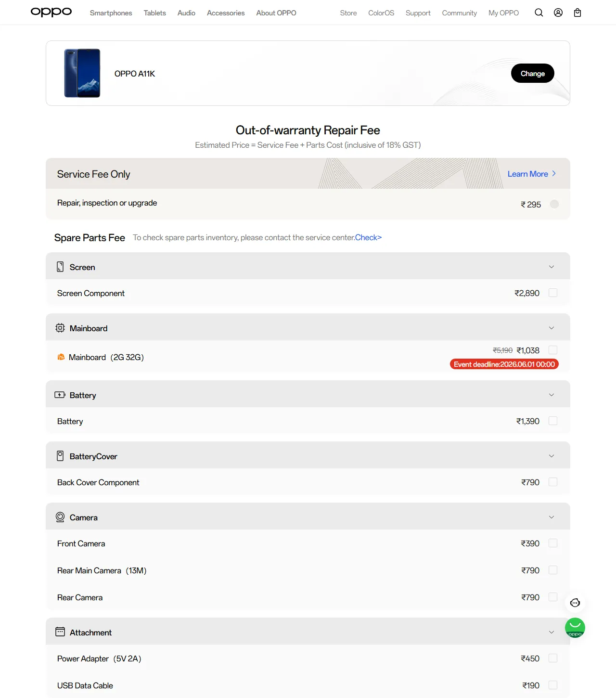The width and height of the screenshot is (616, 698).
Task: Check the Rear Camera ₹790 checkbox
Action: [553, 597]
